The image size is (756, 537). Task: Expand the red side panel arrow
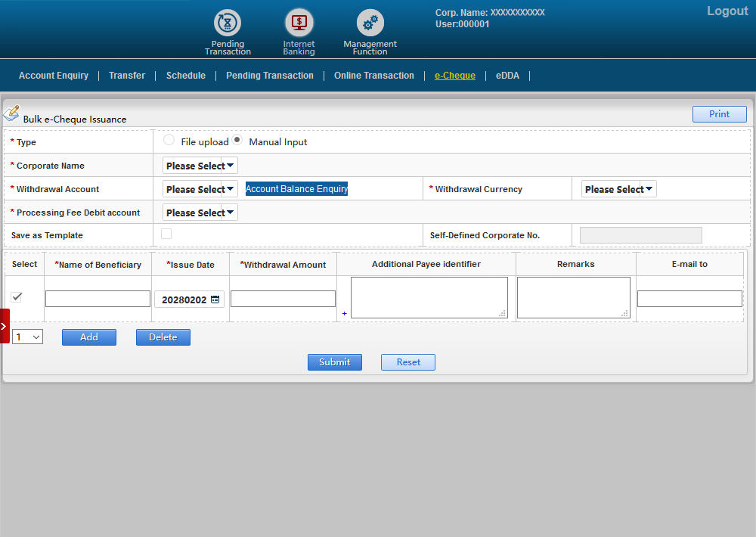coord(5,326)
